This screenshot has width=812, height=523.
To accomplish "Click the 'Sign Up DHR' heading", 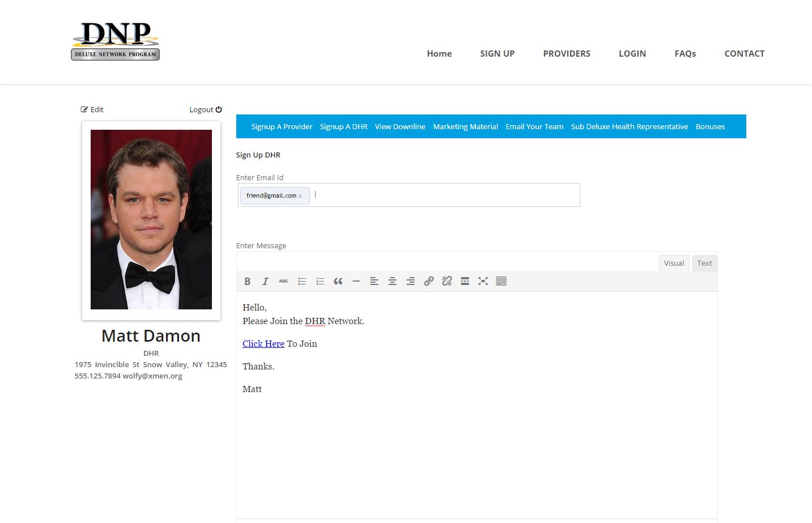I will 258,155.
